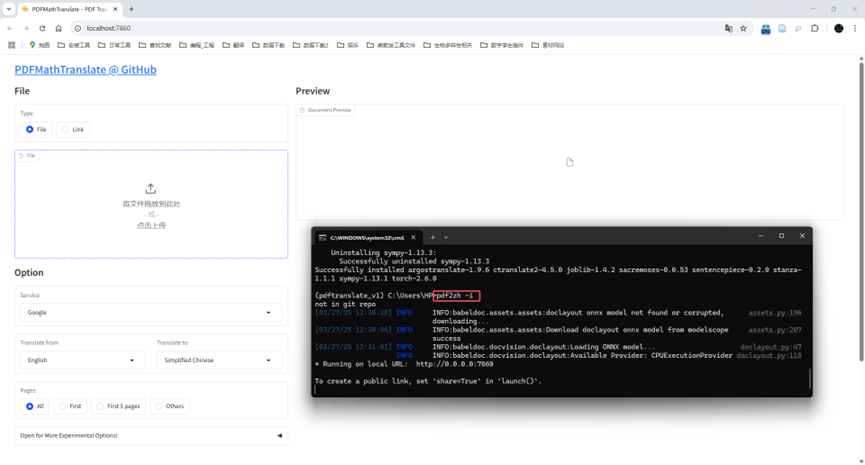Close the cmd.exe terminal tab
Viewport: 865px width, 465px height.
pyautogui.click(x=413, y=237)
